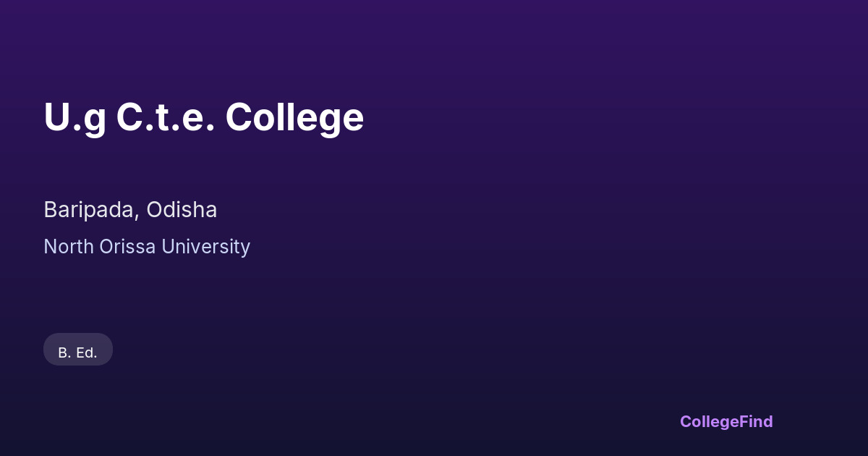This screenshot has width=868, height=456.
Task: Open the "North Orissa University" affiliation text
Action: coord(147,247)
